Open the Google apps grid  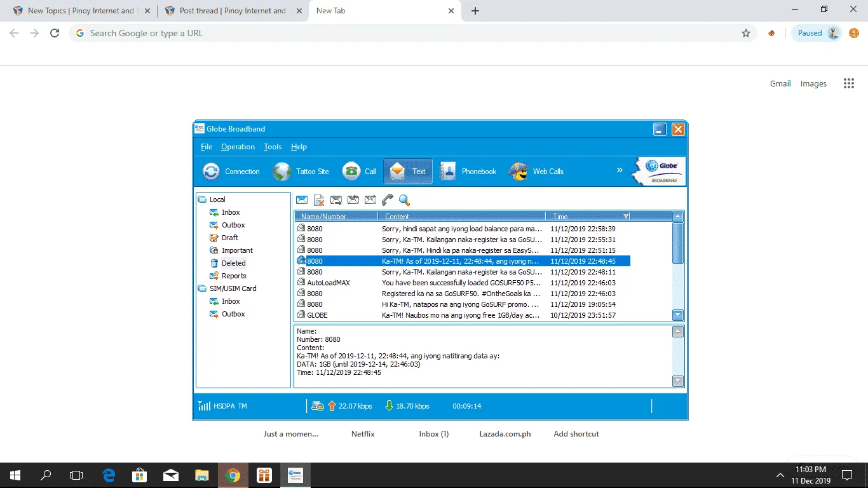[849, 83]
